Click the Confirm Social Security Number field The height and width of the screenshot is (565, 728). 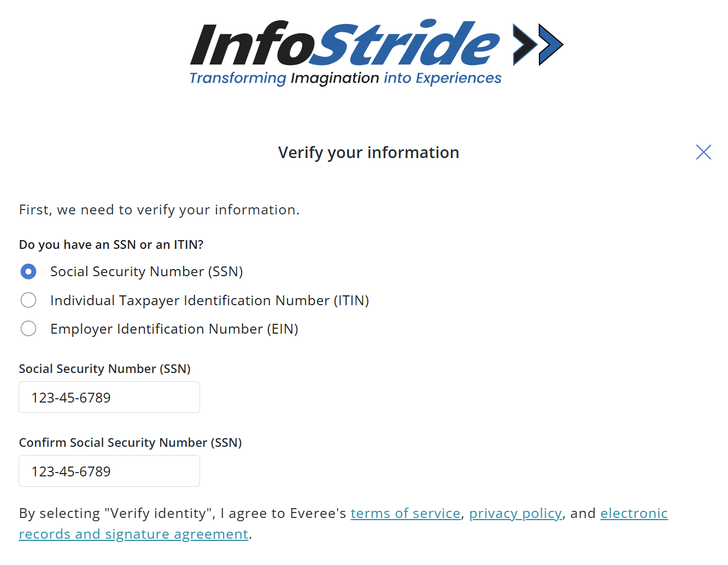click(x=109, y=471)
